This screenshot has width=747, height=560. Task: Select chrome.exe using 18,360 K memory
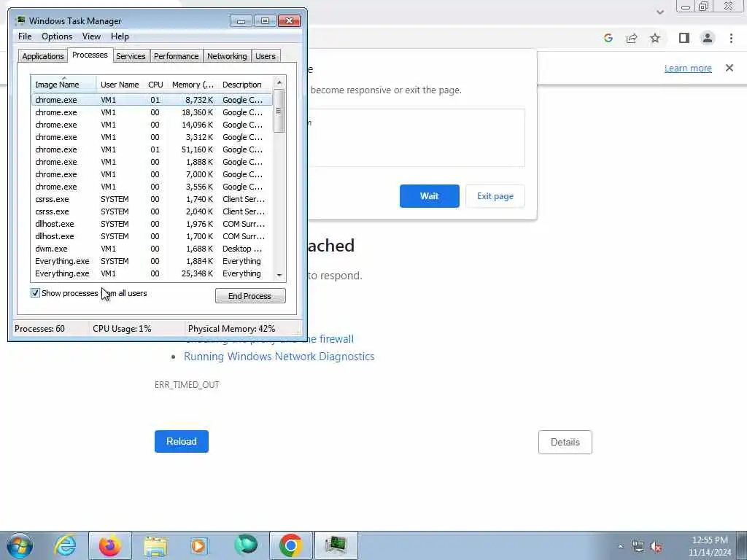click(x=152, y=112)
